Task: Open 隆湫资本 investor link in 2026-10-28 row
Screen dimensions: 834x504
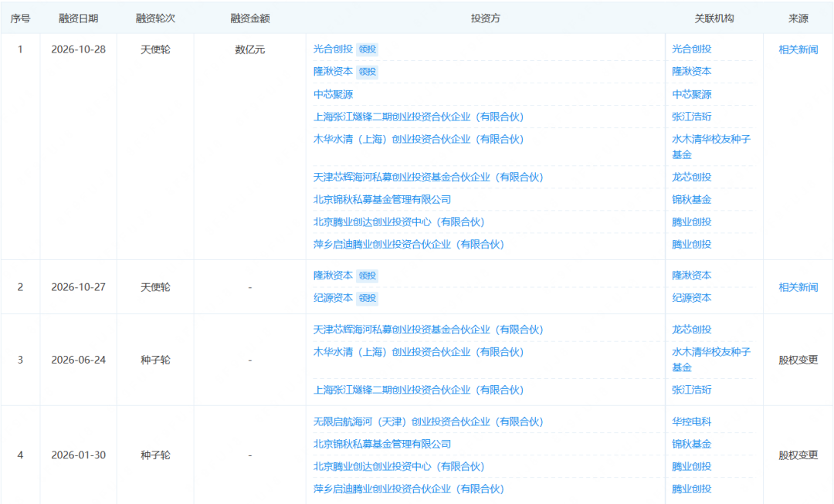Action: 333,71
